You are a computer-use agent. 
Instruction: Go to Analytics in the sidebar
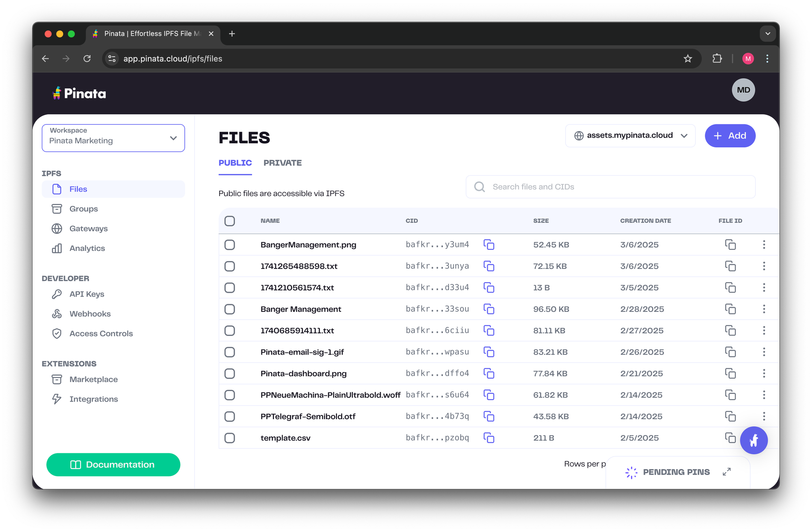click(x=87, y=248)
